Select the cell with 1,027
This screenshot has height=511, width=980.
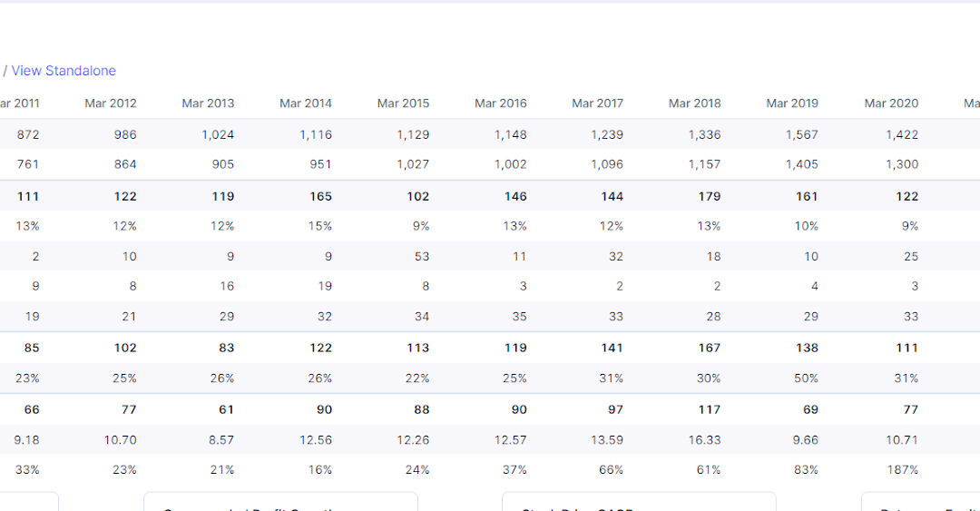[x=413, y=164]
